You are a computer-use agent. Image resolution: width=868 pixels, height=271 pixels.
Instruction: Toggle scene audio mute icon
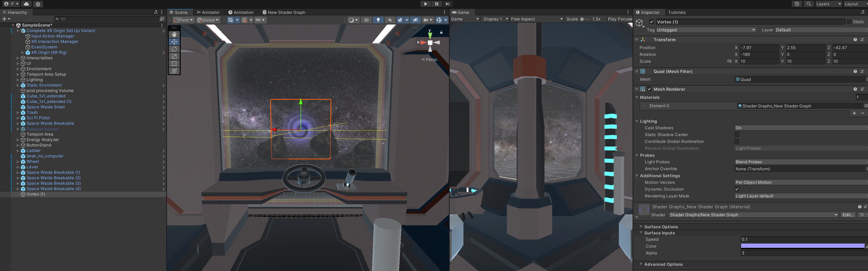pyautogui.click(x=390, y=20)
